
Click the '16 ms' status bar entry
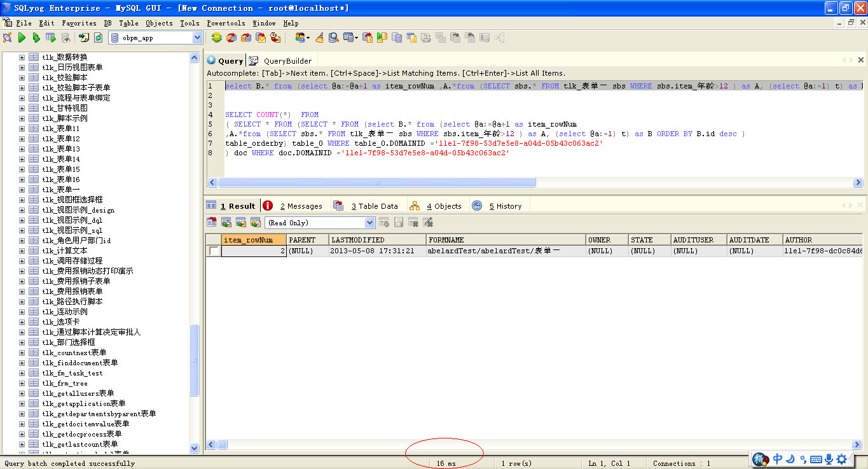coord(446,463)
